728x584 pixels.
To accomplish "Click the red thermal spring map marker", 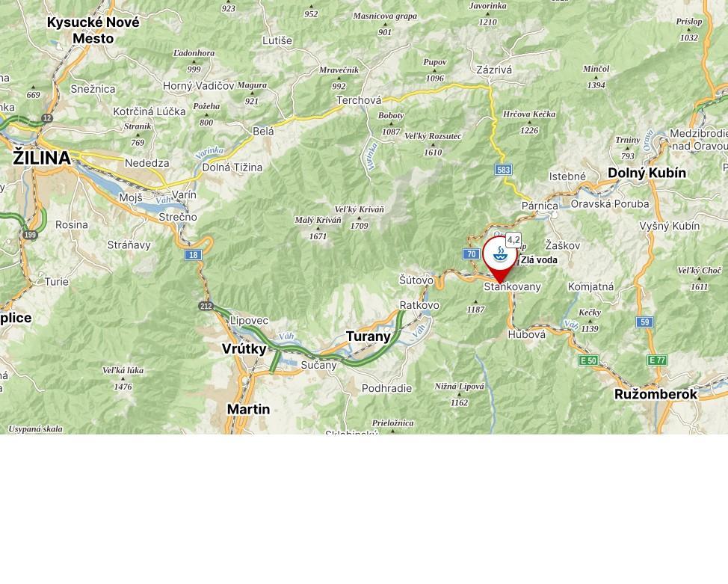I will pos(499,258).
